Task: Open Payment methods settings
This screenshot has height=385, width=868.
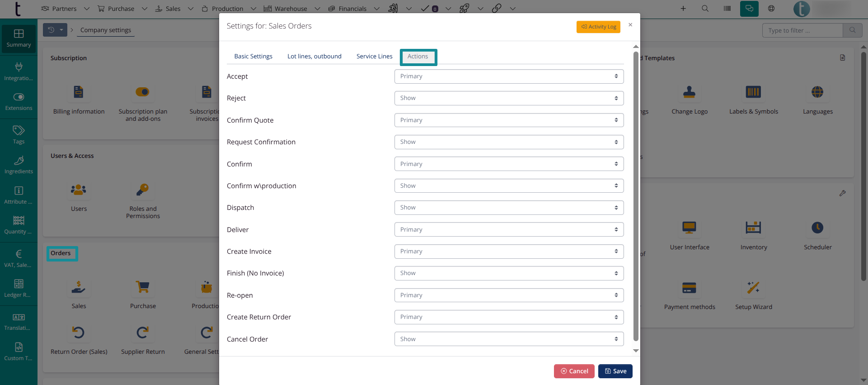Action: point(689,288)
